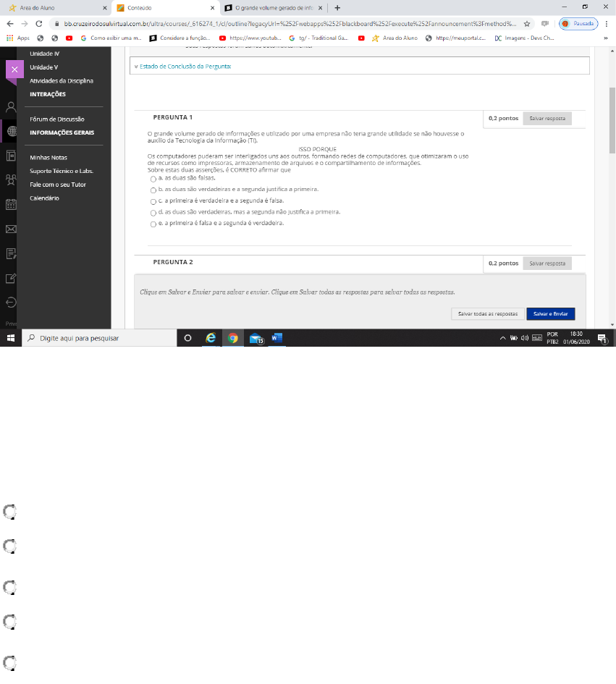The image size is (616, 684).
Task: Bookmark this page with the star icon
Action: click(x=528, y=23)
